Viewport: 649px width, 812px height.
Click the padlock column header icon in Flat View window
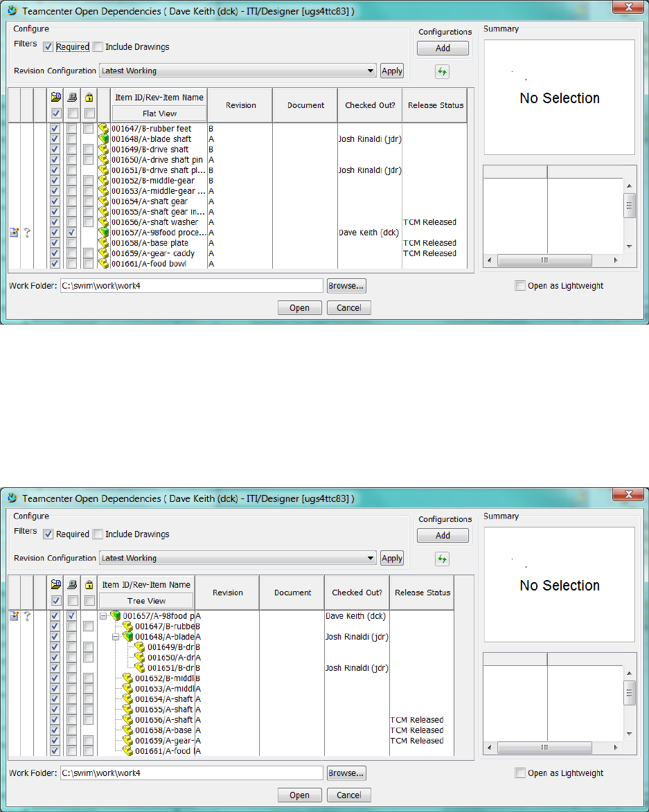point(89,97)
